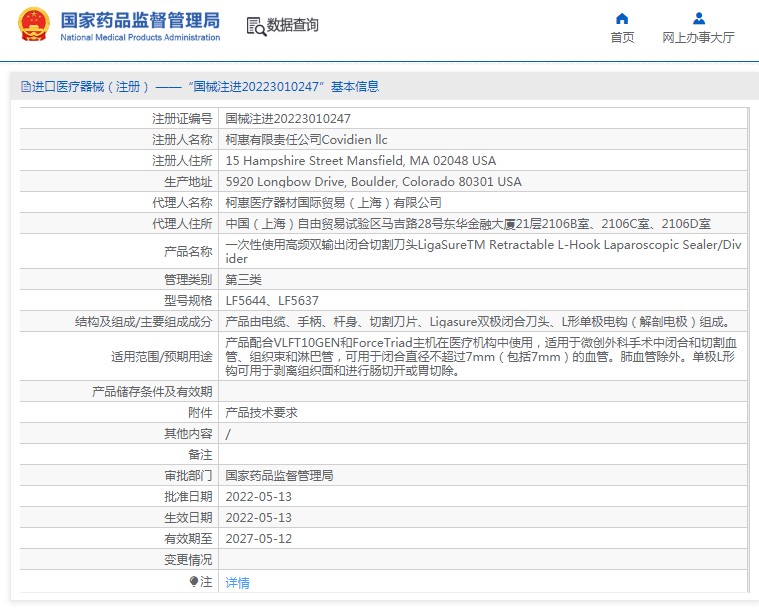The image size is (759, 609).
Task: Click the 15 Hampshire Street address cell
Action: click(x=360, y=160)
